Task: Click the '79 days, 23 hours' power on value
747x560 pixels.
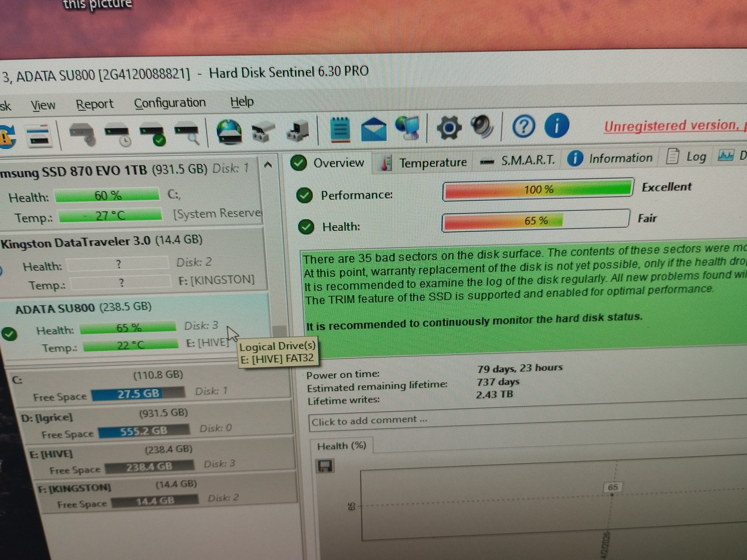Action: [520, 368]
